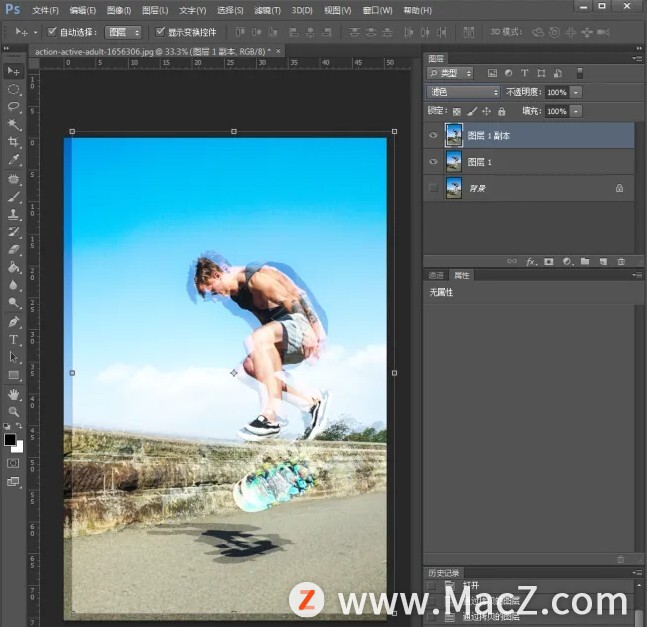Select the Crop tool in toolbar
The height and width of the screenshot is (627, 647).
pyautogui.click(x=14, y=142)
